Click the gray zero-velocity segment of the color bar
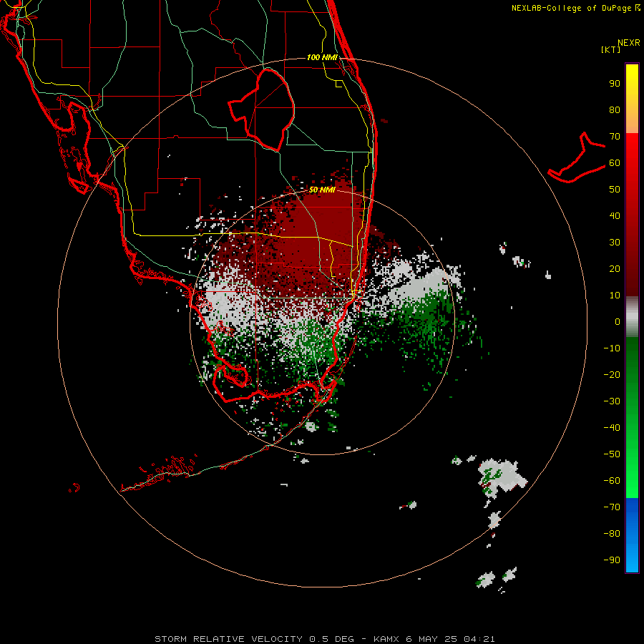644x644 pixels. click(x=632, y=317)
